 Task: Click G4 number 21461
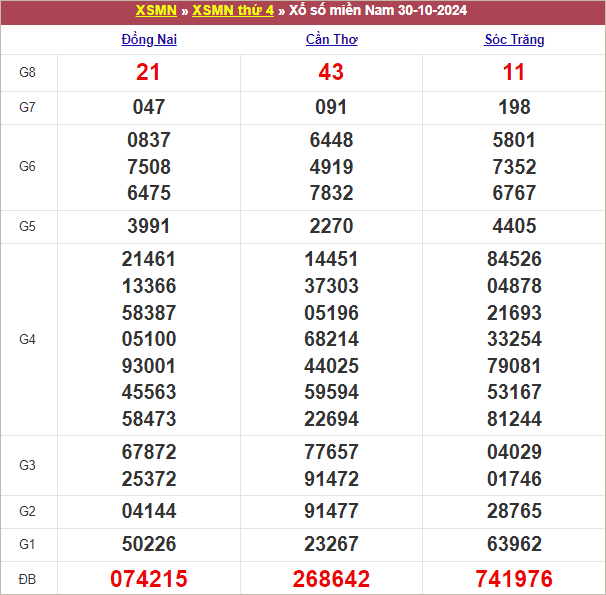coord(149,259)
